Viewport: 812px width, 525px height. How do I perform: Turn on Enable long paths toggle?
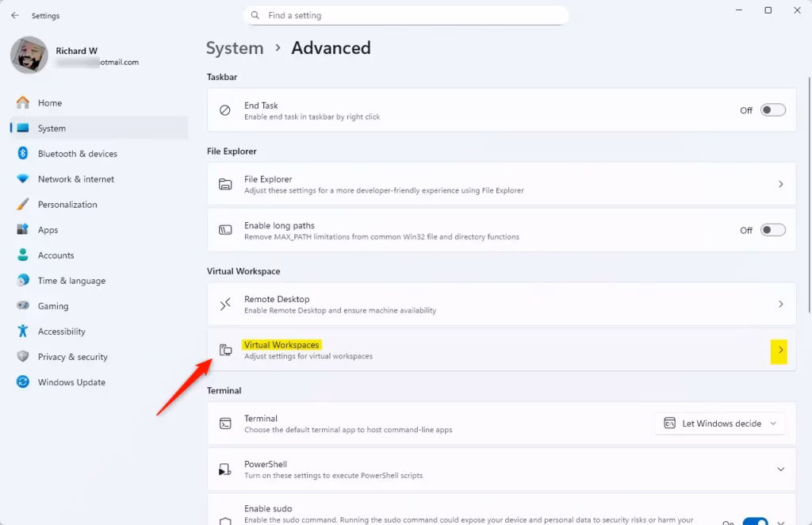coord(772,230)
